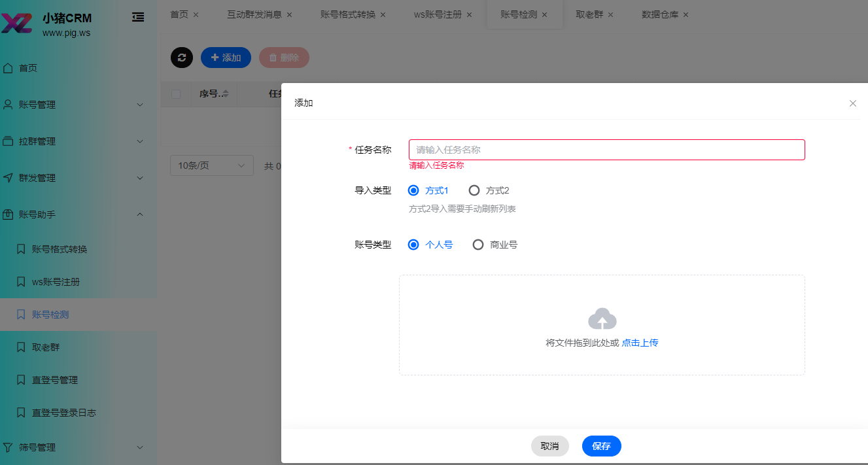Close the 添加 dialog with the X
Image resolution: width=868 pixels, height=465 pixels.
853,103
